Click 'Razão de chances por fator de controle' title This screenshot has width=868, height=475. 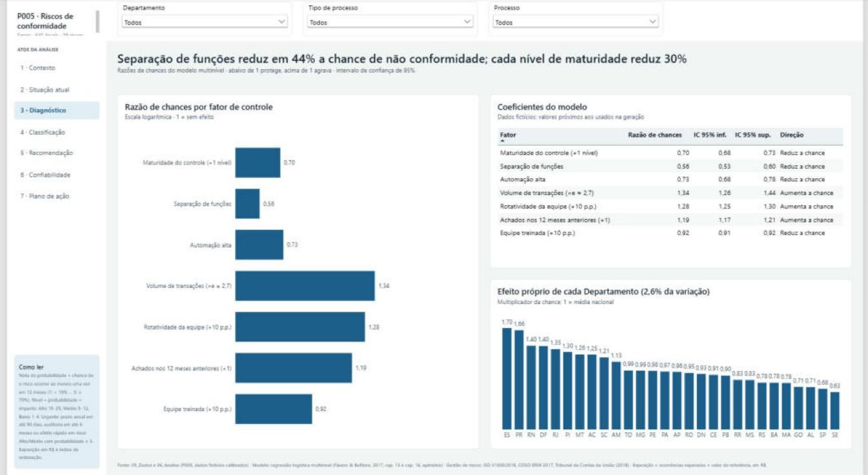pyautogui.click(x=198, y=106)
